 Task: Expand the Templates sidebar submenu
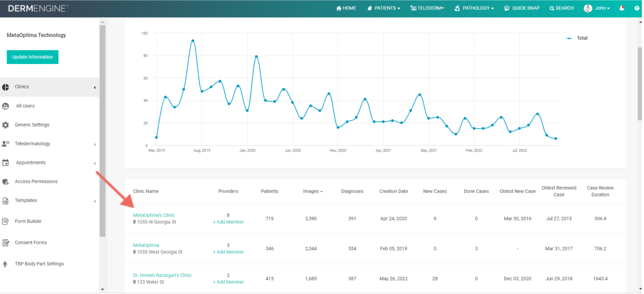point(95,201)
